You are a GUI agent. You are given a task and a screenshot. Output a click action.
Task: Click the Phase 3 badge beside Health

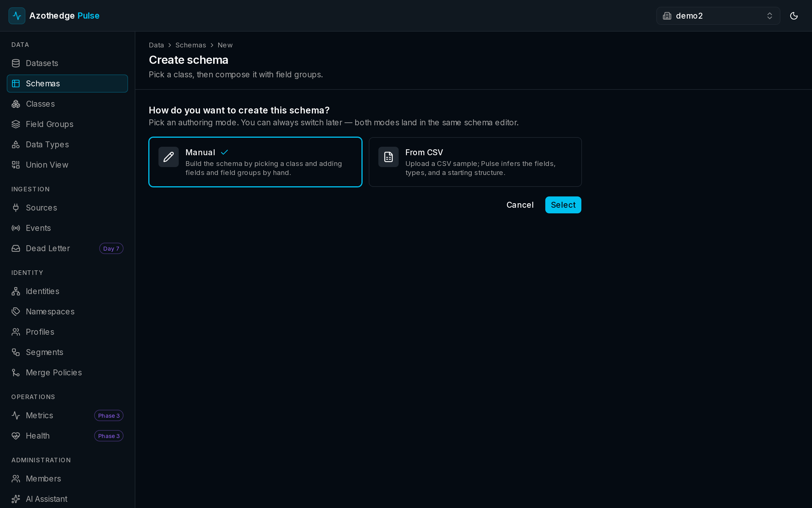pos(109,436)
